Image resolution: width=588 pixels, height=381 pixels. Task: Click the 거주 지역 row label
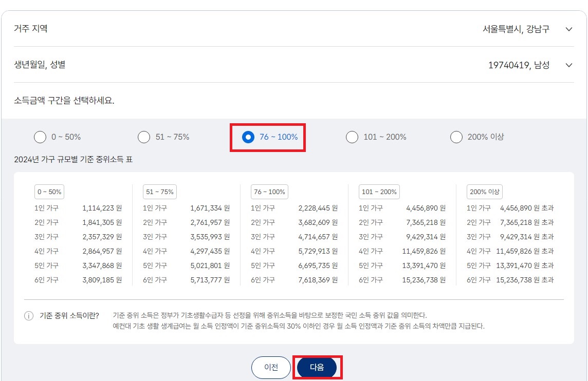pyautogui.click(x=31, y=29)
